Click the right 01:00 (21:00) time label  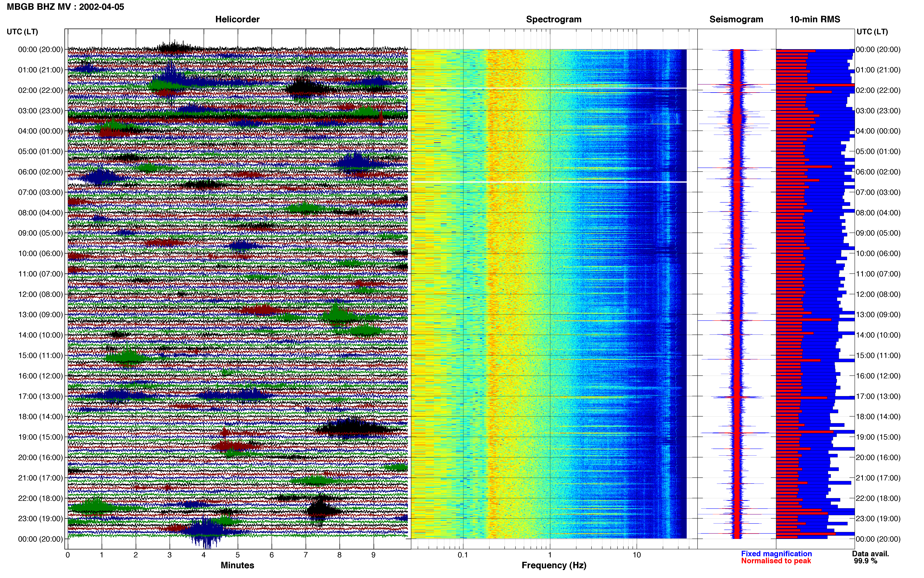coord(878,70)
